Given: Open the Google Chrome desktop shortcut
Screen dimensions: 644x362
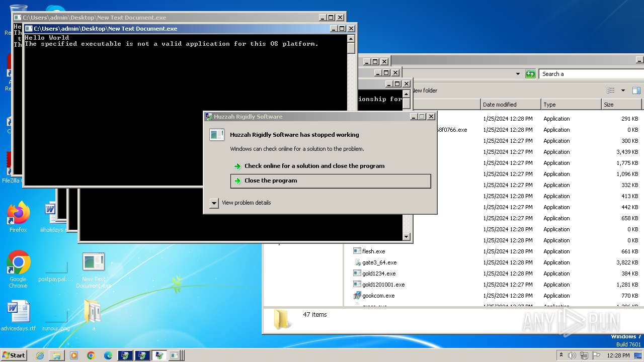Looking at the screenshot, I should pos(18,269).
